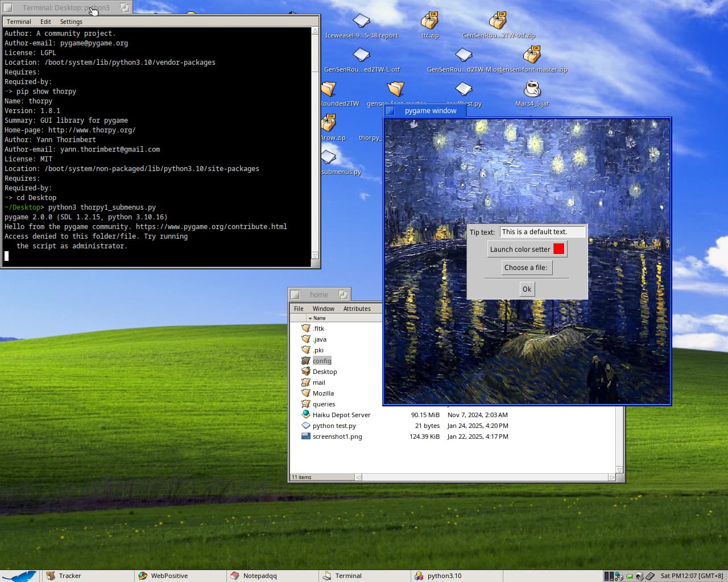Screen dimensions: 728x582
Task: Click the Terminal scrollbar down arrow
Action: click(315, 256)
